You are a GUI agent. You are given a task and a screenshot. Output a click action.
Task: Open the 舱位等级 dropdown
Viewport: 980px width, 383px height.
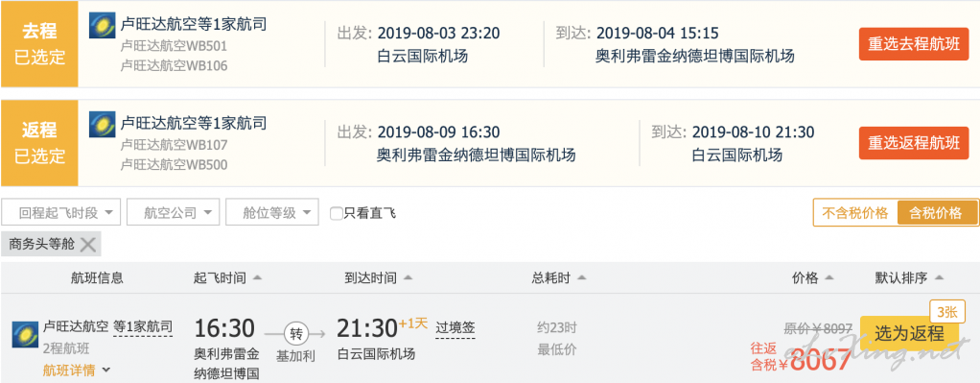pyautogui.click(x=272, y=213)
